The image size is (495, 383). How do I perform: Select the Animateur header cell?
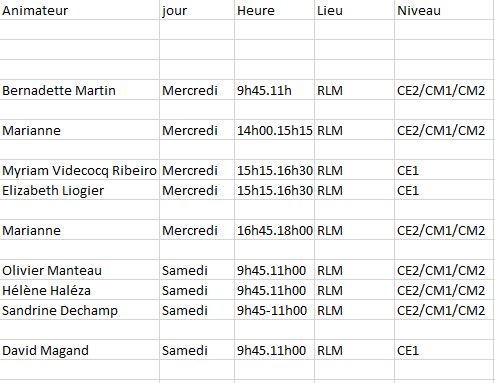80,10
